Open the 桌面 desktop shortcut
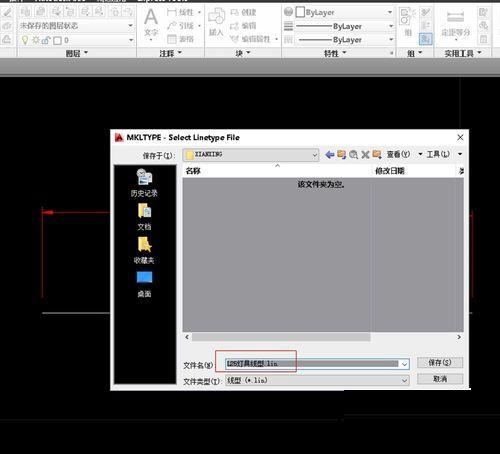The width and height of the screenshot is (500, 454). tap(144, 284)
